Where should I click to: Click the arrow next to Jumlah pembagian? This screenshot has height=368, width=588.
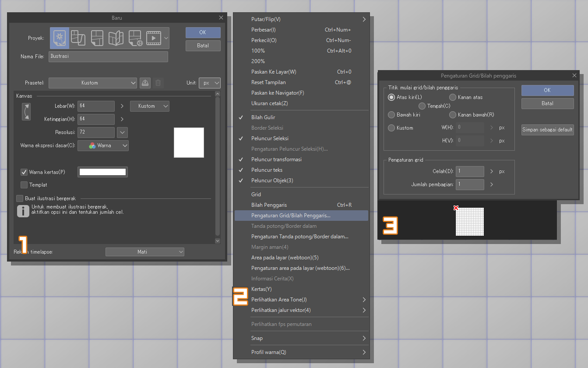[x=492, y=184]
